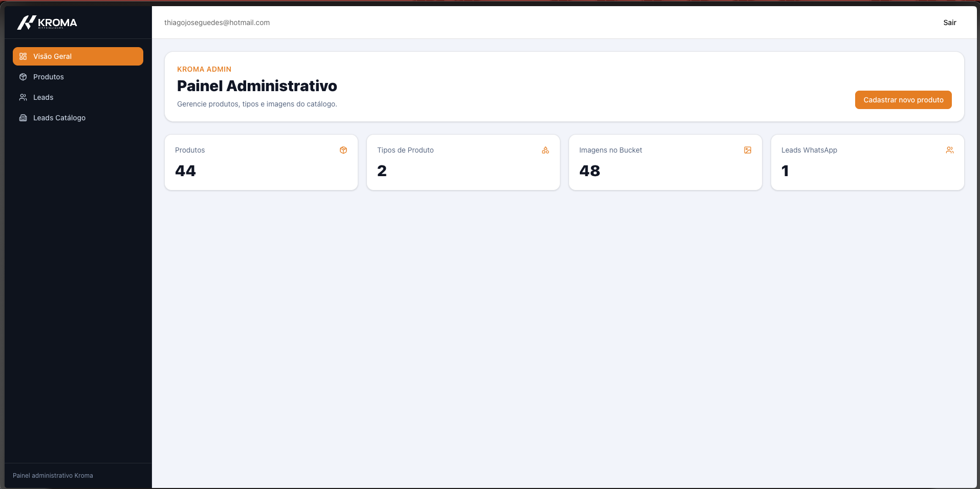Click the users icon in Leads WhatsApp card
The height and width of the screenshot is (489, 980).
pos(950,150)
